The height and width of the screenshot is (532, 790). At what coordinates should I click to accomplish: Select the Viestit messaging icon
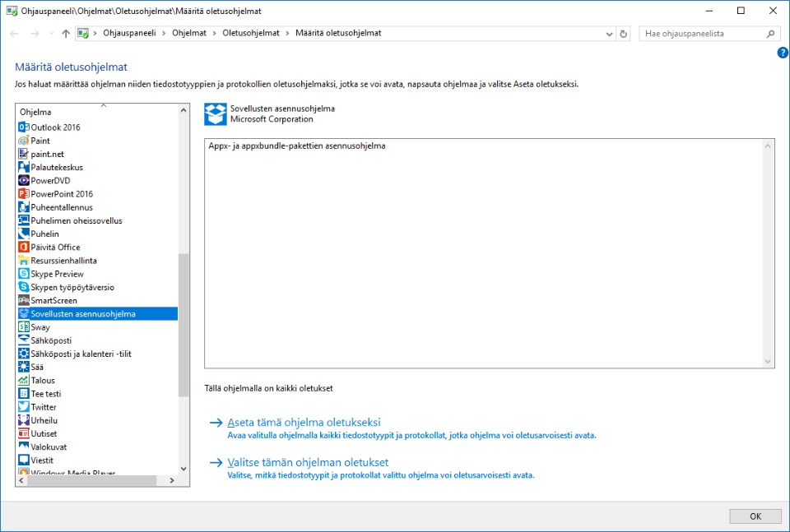pos(23,460)
